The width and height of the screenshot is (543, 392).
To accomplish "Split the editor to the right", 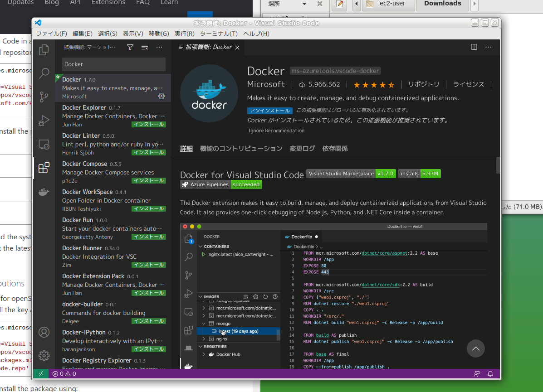I will [x=474, y=47].
